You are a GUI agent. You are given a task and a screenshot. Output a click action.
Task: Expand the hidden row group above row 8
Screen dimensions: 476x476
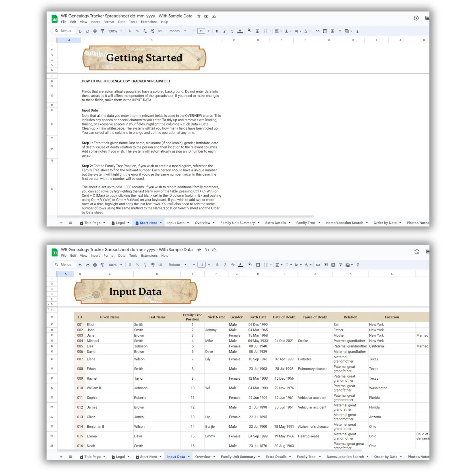[48, 309]
